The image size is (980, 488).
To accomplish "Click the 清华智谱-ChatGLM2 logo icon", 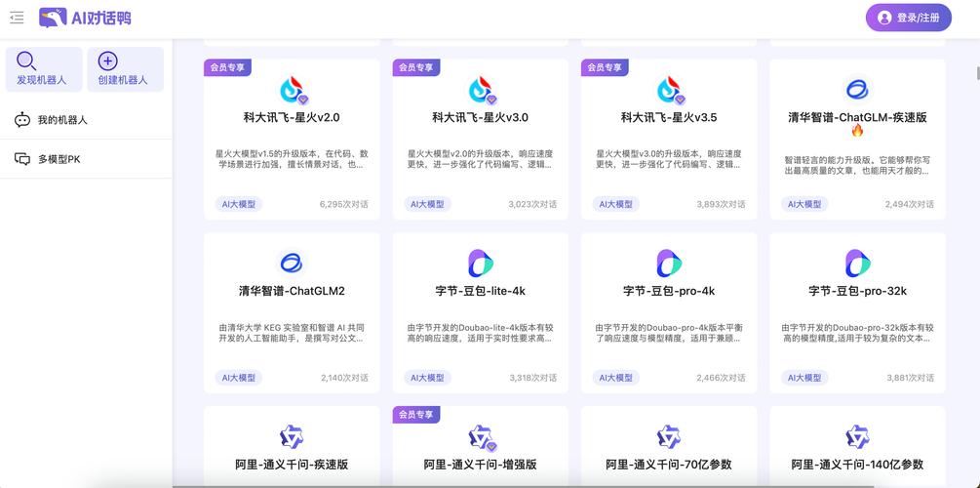I will click(292, 264).
